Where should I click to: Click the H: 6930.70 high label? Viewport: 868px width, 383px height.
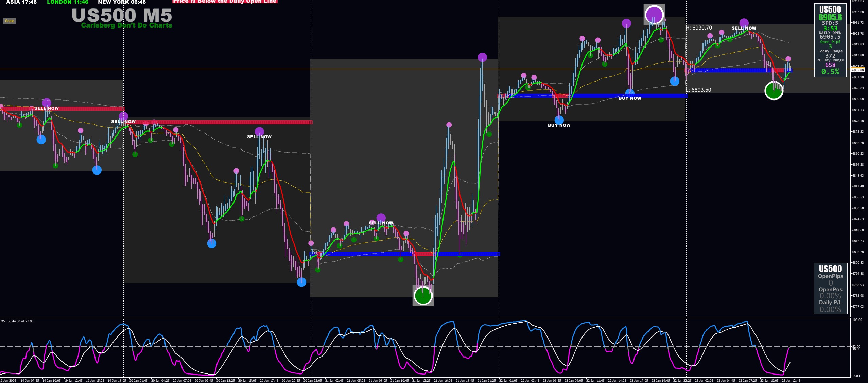click(x=699, y=28)
